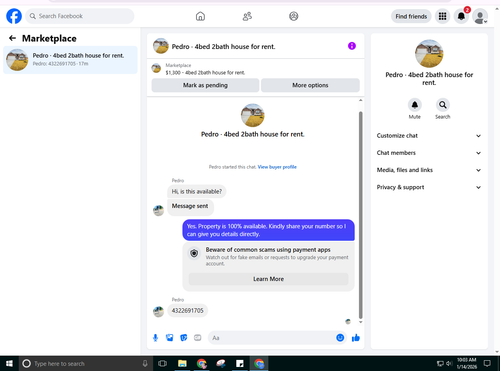Image resolution: width=500 pixels, height=371 pixels.
Task: Open the active Chrome taskbar window
Action: point(259,363)
